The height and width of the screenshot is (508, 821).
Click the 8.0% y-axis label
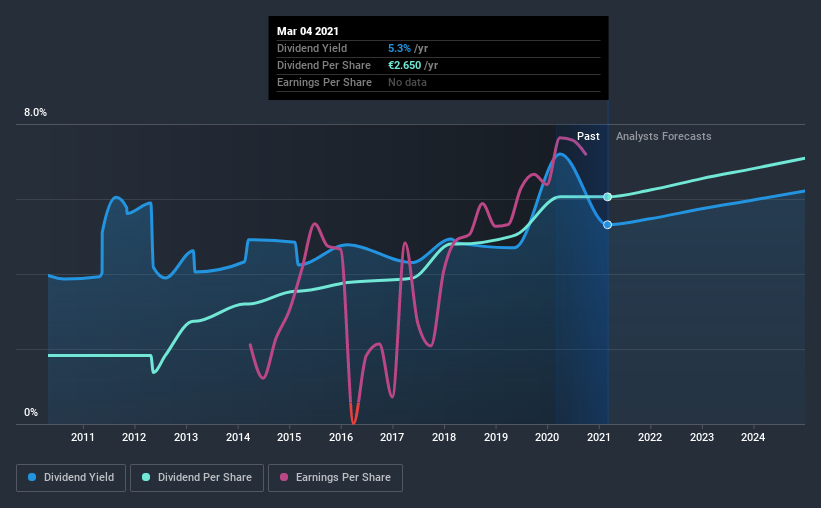(36, 113)
